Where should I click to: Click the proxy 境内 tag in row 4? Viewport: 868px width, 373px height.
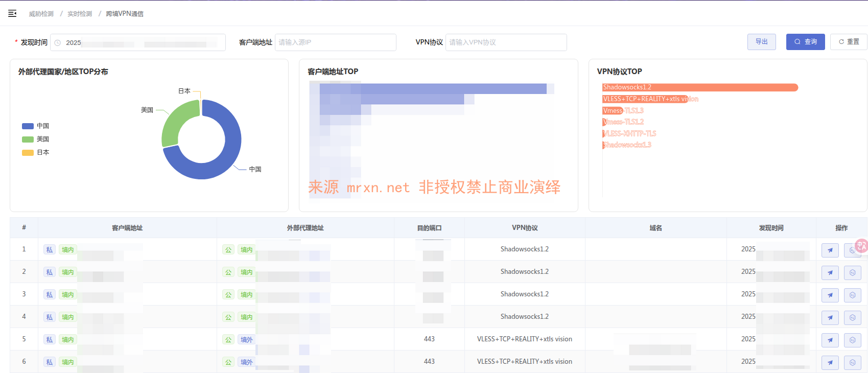click(247, 317)
